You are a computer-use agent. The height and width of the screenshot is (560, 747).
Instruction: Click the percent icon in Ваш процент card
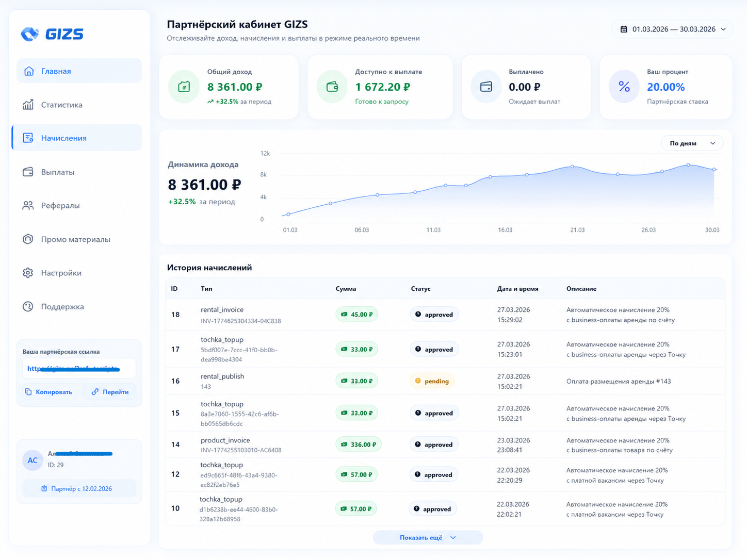click(x=624, y=87)
